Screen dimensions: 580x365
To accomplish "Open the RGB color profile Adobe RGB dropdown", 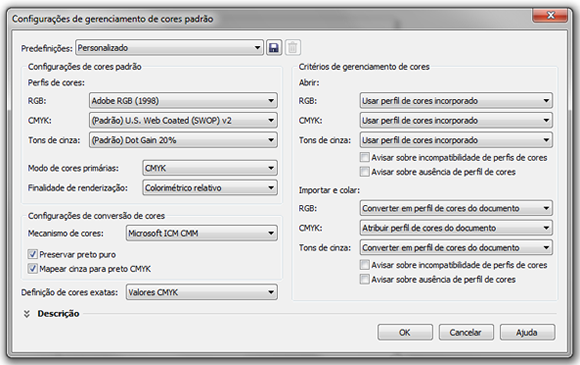I will [183, 101].
